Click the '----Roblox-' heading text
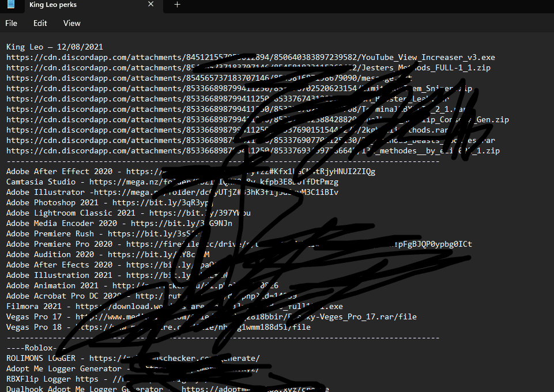The height and width of the screenshot is (392, 554). (32, 348)
